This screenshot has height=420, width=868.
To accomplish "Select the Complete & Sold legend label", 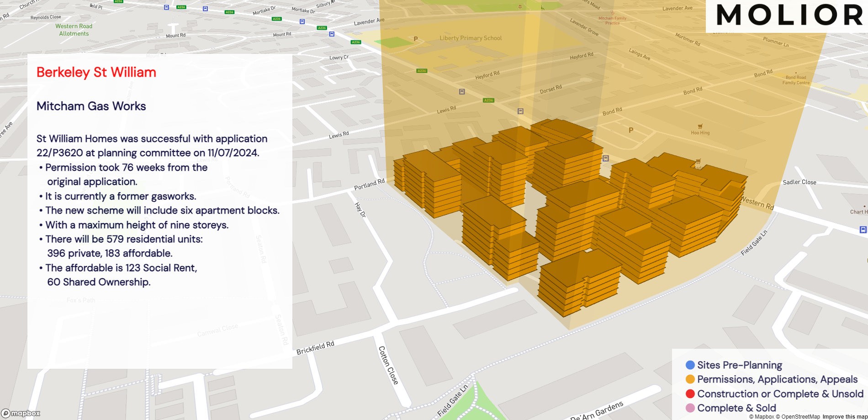I will [736, 408].
